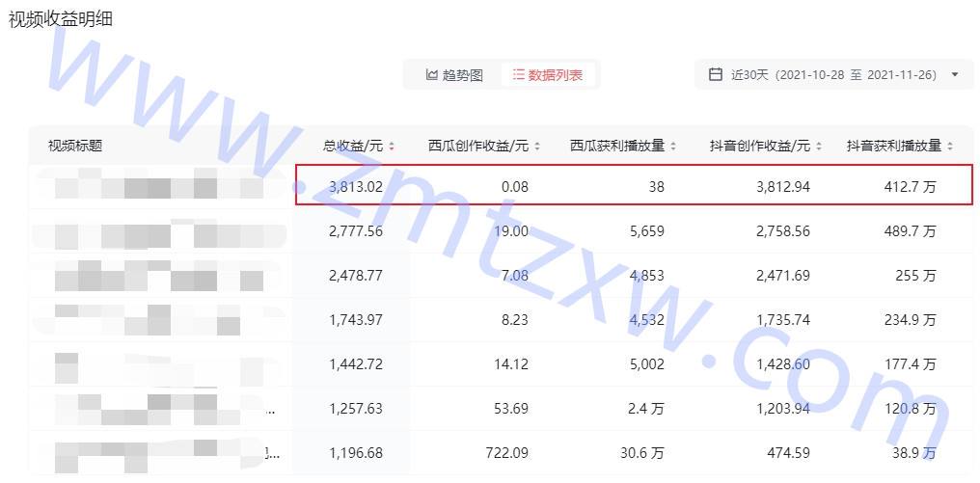Open video title in the 3,813.02 row
The height and width of the screenshot is (483, 980).
159,184
